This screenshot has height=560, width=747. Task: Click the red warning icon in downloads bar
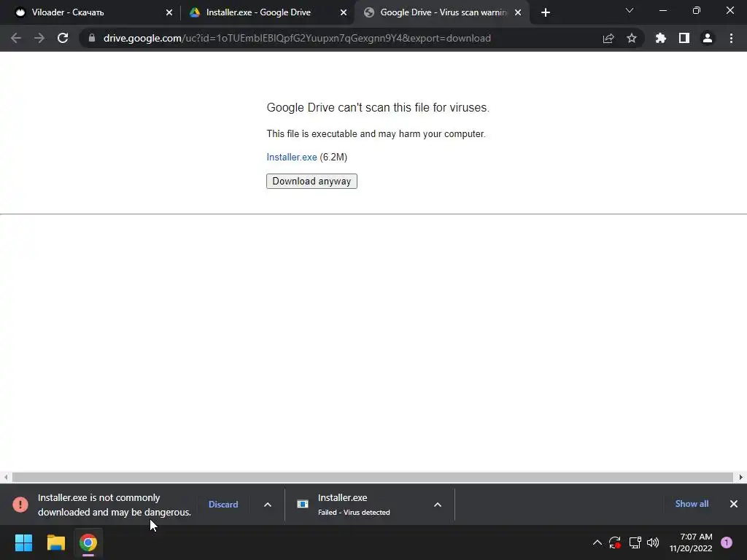[20, 505]
